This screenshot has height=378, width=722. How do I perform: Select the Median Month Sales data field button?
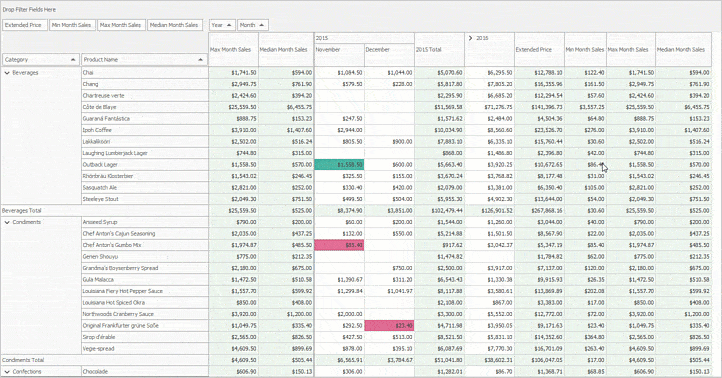[x=175, y=25]
